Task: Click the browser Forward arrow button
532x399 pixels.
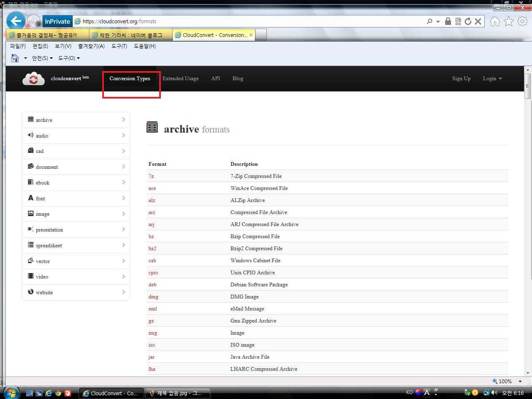Action: pos(34,21)
